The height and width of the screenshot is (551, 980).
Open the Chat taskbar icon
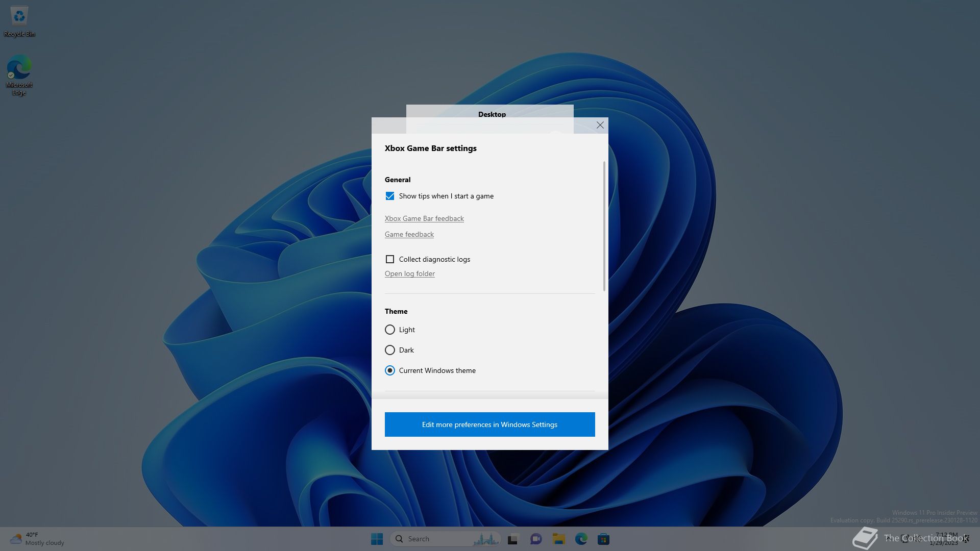(535, 539)
